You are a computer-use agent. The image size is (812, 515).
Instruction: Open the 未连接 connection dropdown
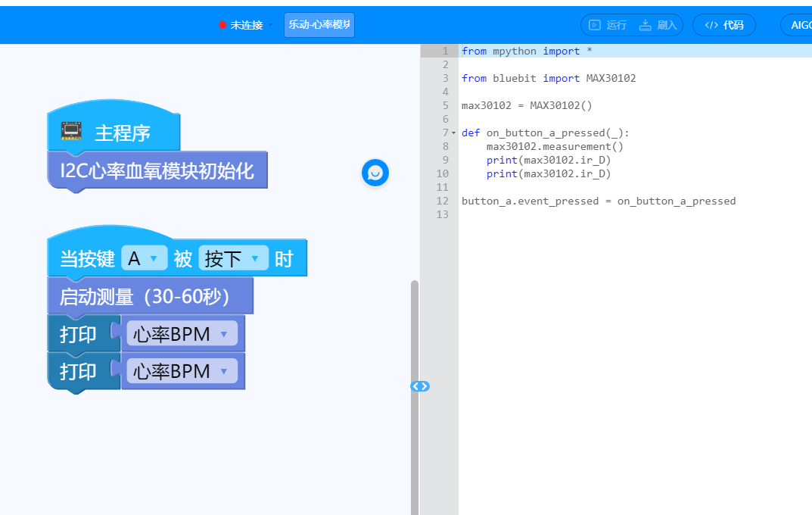click(x=245, y=25)
